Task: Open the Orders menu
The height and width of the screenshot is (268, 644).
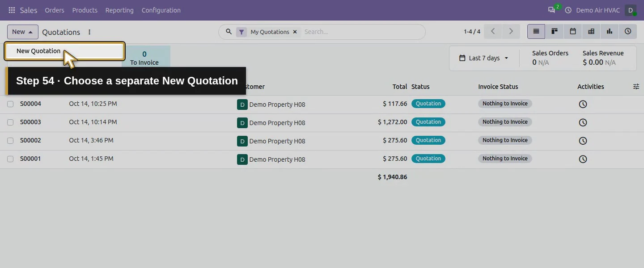Action: point(55,10)
